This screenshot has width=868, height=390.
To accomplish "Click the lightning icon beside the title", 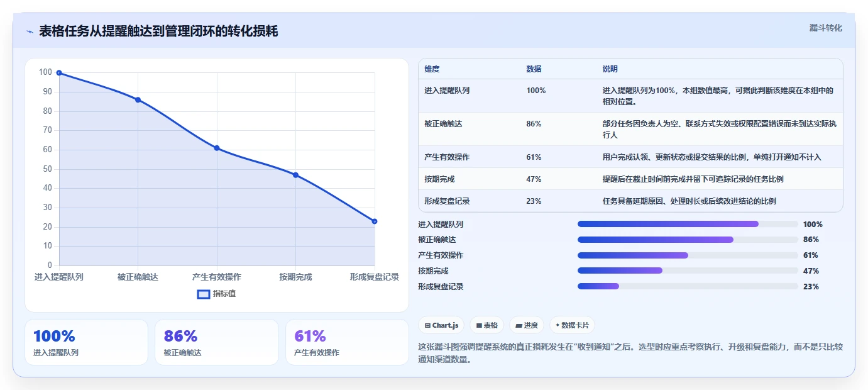I will (30, 31).
